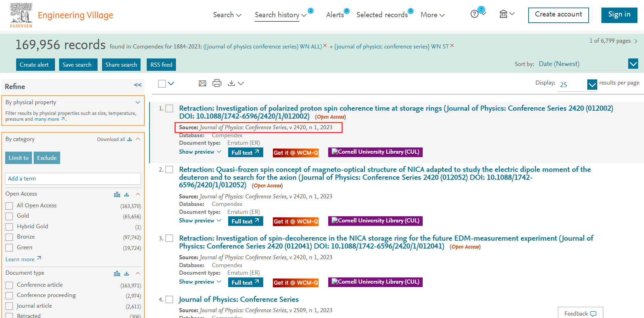Screen dimensions: 644x318
Task: Collapse the Open Access facet
Action: (x=138, y=194)
